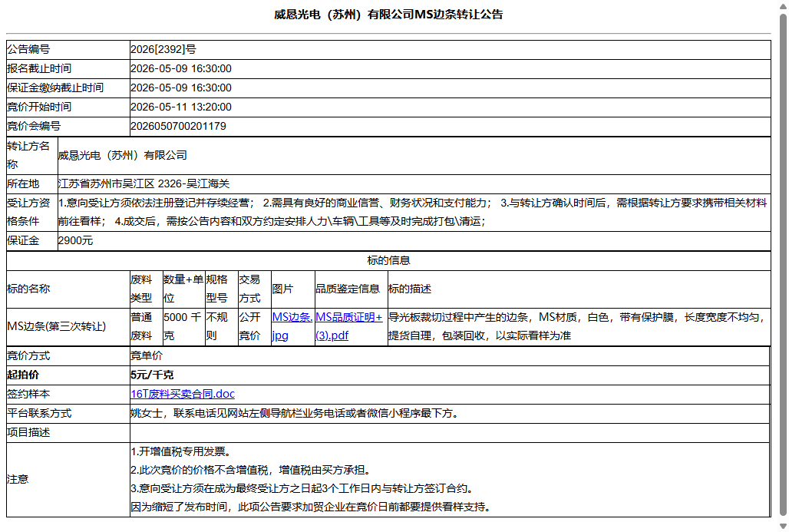
Task: Click the scrollbar up arrow
Action: tap(783, 5)
